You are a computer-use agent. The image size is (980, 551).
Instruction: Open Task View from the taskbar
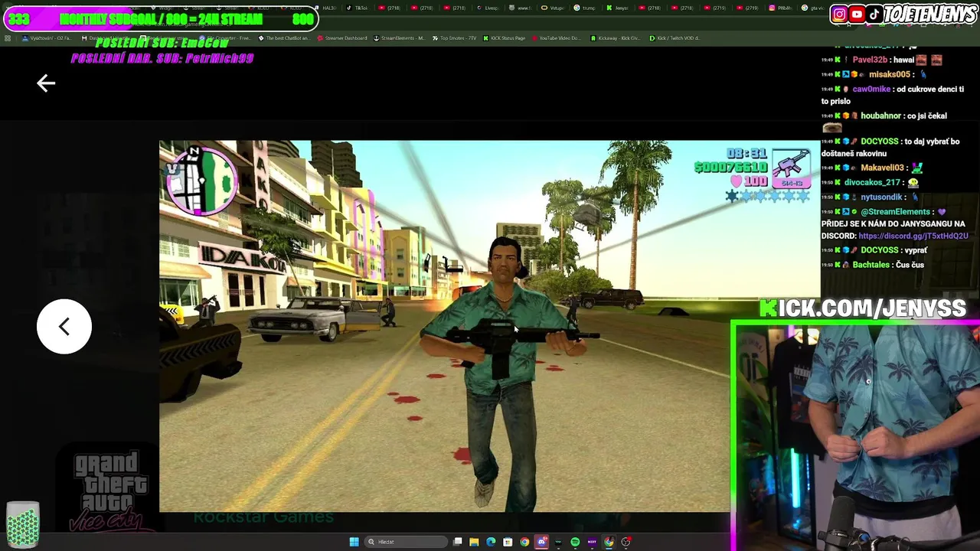(x=457, y=542)
